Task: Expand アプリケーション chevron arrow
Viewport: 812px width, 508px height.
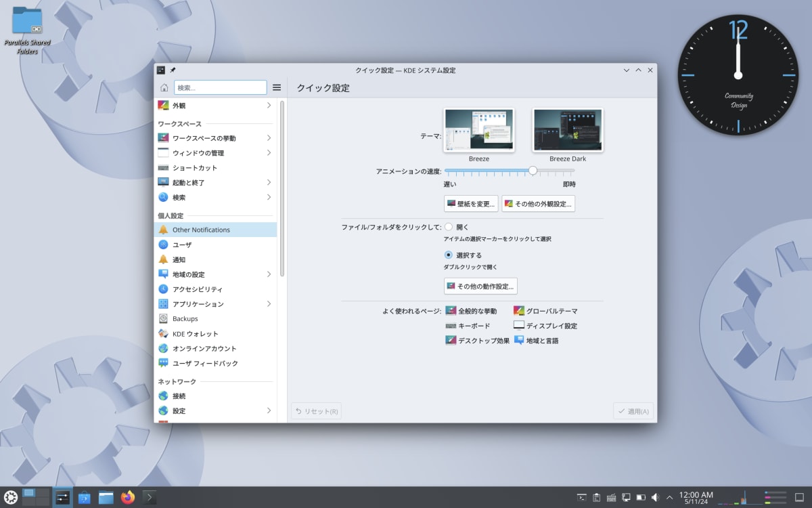Action: click(269, 304)
